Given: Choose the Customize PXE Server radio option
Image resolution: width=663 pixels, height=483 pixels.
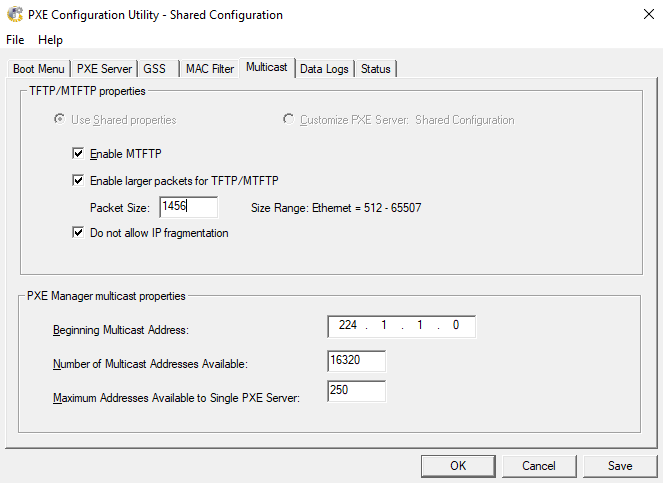Looking at the screenshot, I should tap(289, 120).
